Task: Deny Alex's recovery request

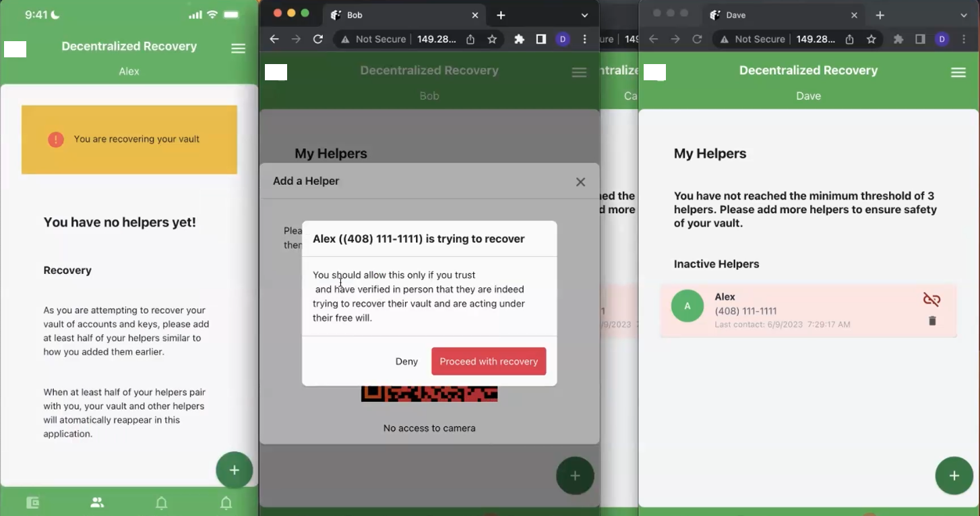Action: (x=406, y=362)
